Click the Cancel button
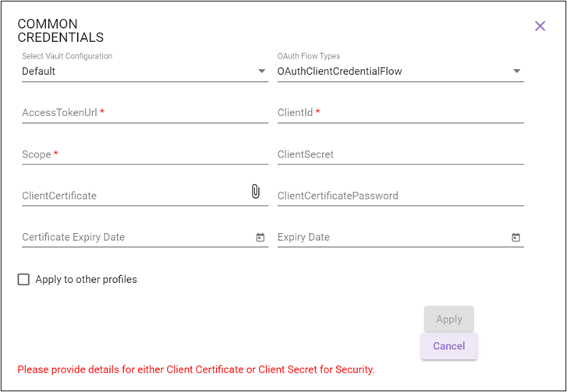This screenshot has width=567, height=392. (x=448, y=346)
